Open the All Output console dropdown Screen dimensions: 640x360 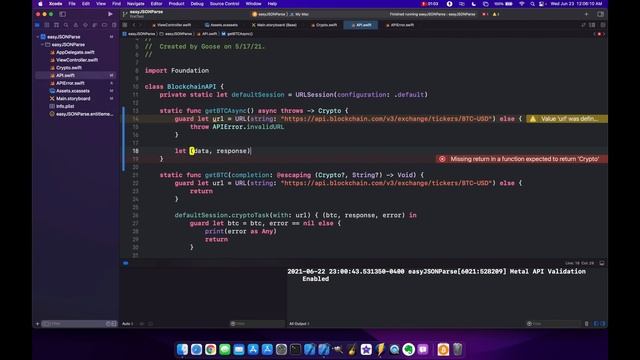[299, 324]
